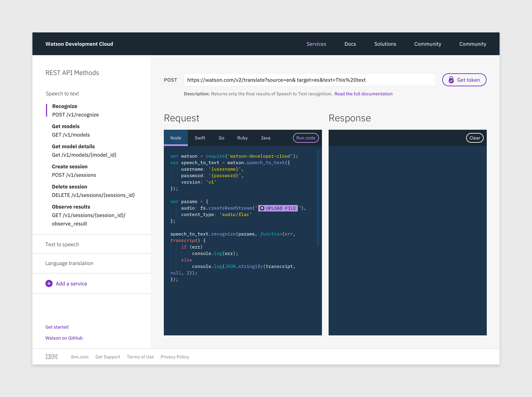Click the Get token button
This screenshot has height=397, width=532.
tap(464, 80)
